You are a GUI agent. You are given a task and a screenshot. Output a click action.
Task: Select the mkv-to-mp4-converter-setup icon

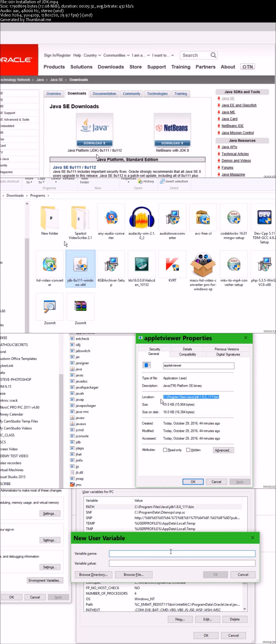pos(234,264)
